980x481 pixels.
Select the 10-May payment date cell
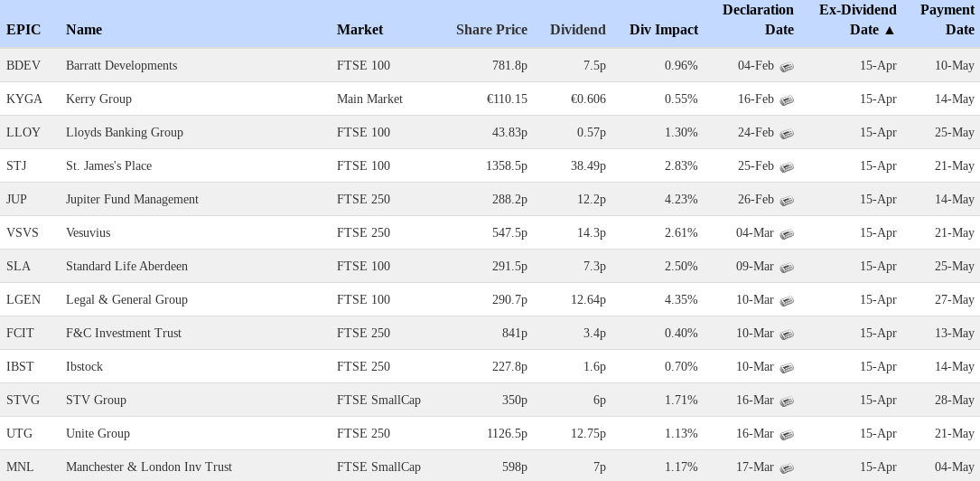(955, 66)
